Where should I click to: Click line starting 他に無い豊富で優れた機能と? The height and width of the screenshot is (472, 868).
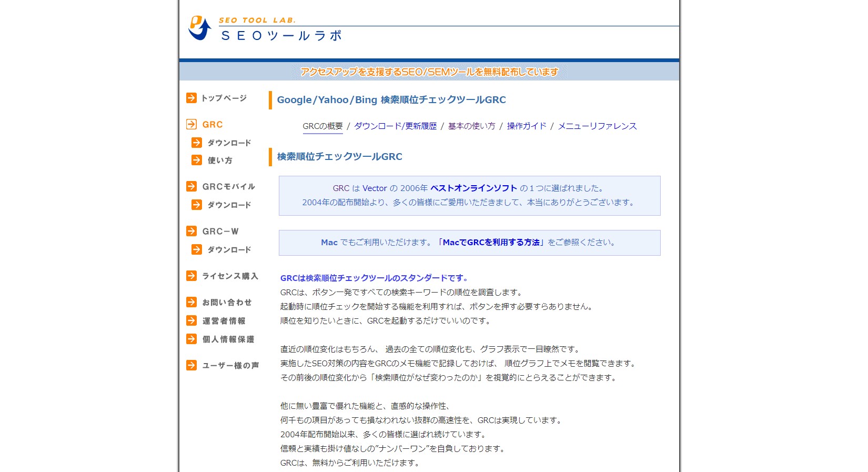click(366, 406)
